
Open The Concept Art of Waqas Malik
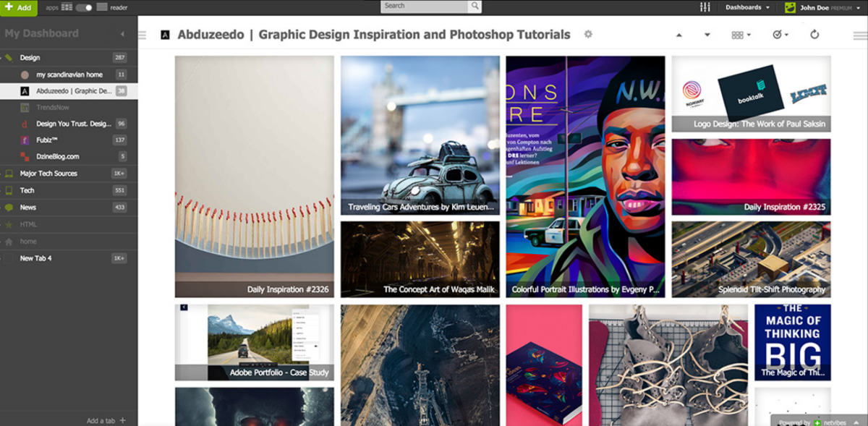420,259
